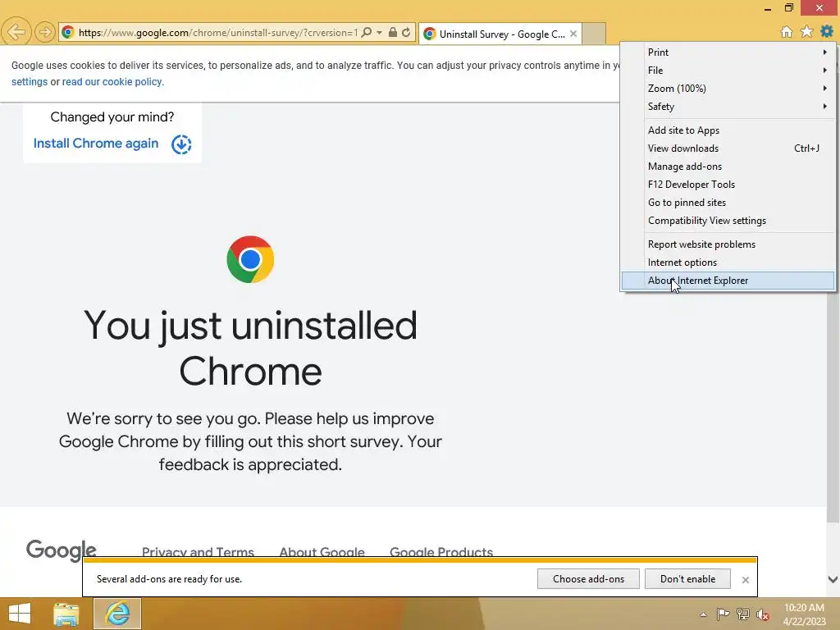Open a new blank tab
840x630 pixels.
[x=594, y=34]
